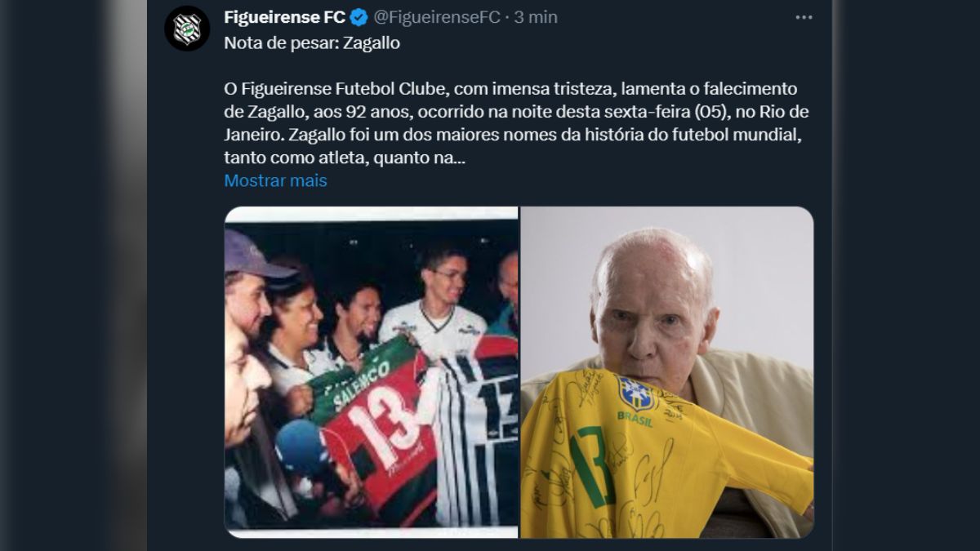Open the @FigueirenseFC handle link
This screenshot has width=980, height=551.
click(436, 17)
